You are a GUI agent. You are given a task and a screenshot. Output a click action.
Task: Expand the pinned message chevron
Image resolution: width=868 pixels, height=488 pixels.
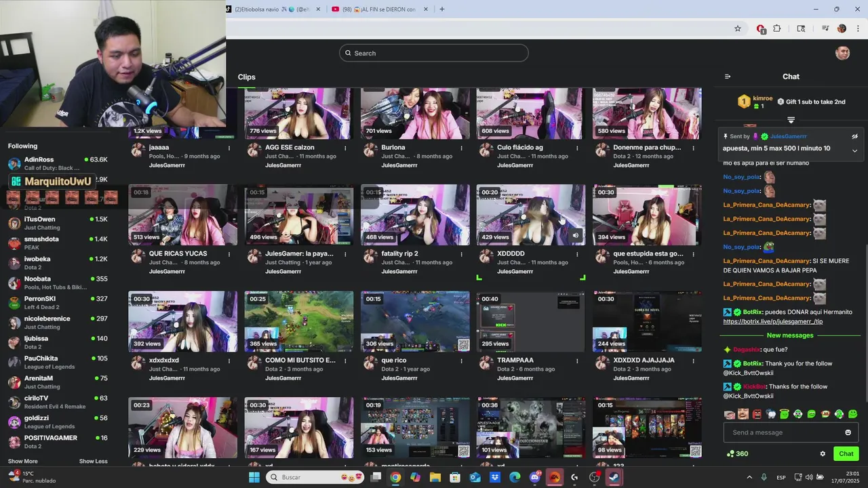click(x=854, y=150)
